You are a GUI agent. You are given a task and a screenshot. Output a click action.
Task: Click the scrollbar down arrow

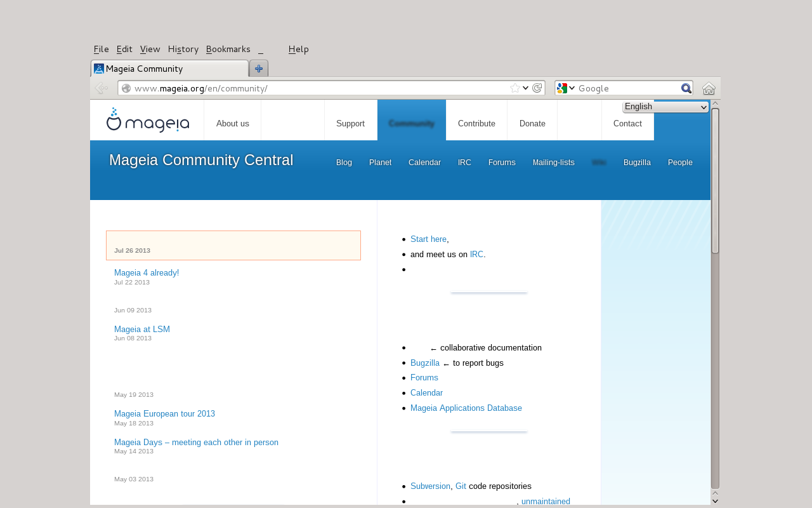716,501
